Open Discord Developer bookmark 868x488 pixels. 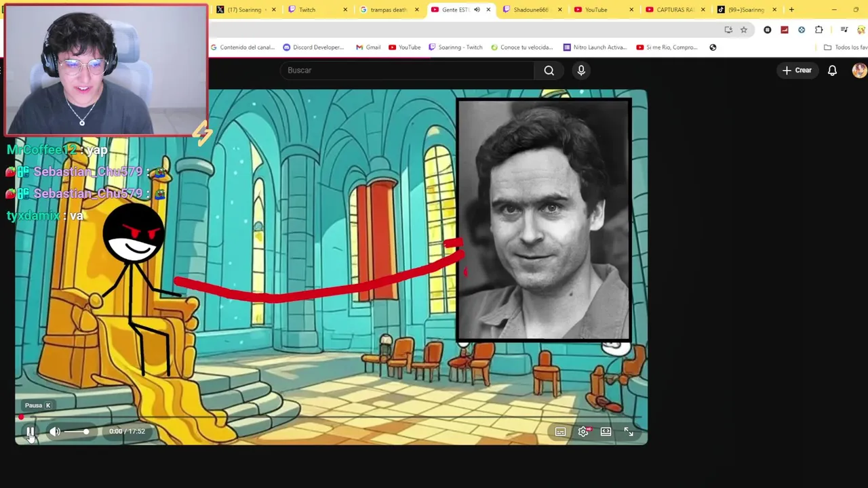[313, 47]
